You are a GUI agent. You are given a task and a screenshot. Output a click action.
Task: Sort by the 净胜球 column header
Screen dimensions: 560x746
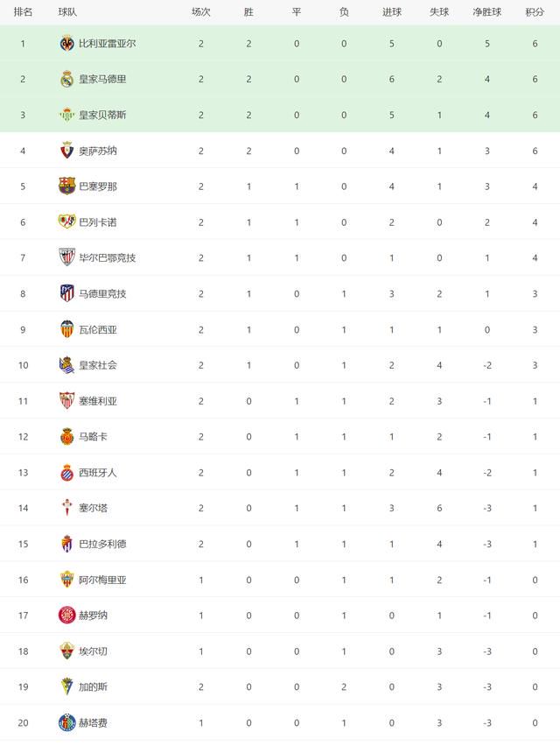point(486,12)
